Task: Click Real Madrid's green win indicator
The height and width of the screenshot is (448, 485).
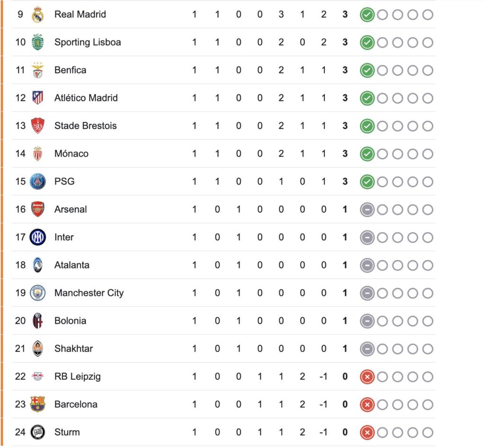Action: click(367, 15)
